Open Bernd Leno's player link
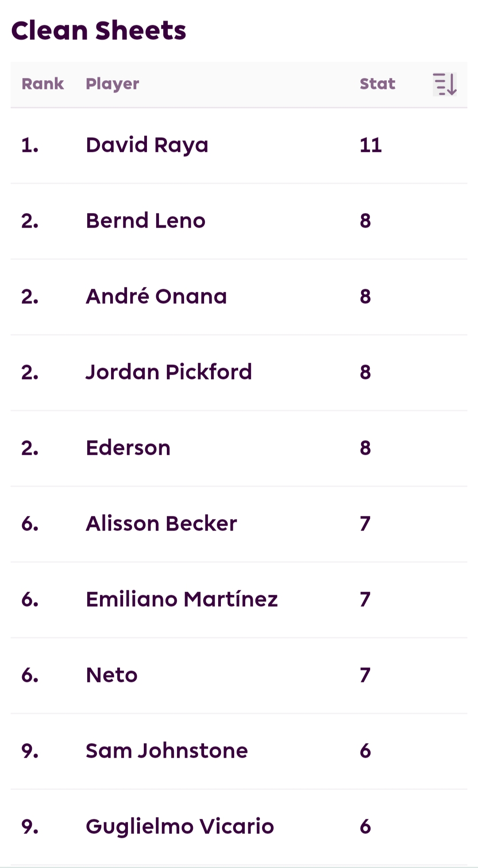This screenshot has width=478, height=868. (146, 221)
